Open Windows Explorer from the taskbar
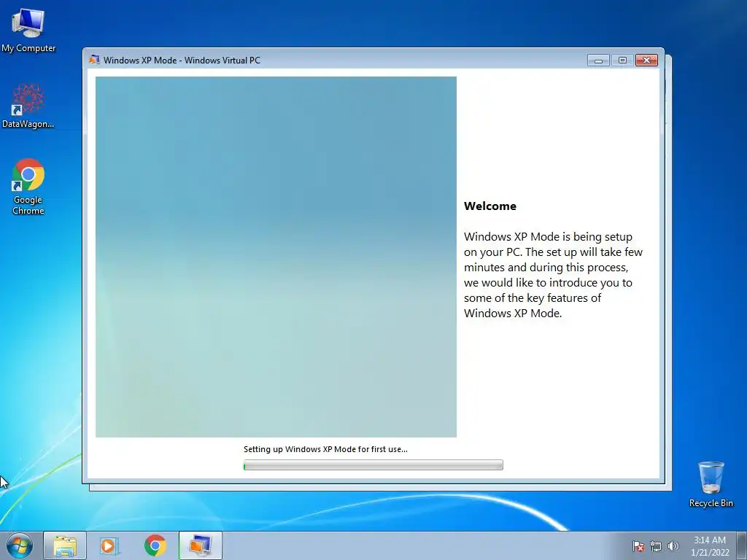Image resolution: width=747 pixels, height=560 pixels. 65,545
